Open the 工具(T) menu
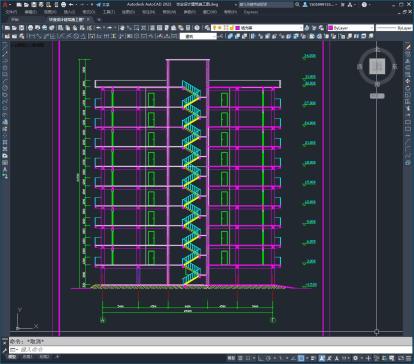Viewport: 414px width, 364px height. [108, 12]
